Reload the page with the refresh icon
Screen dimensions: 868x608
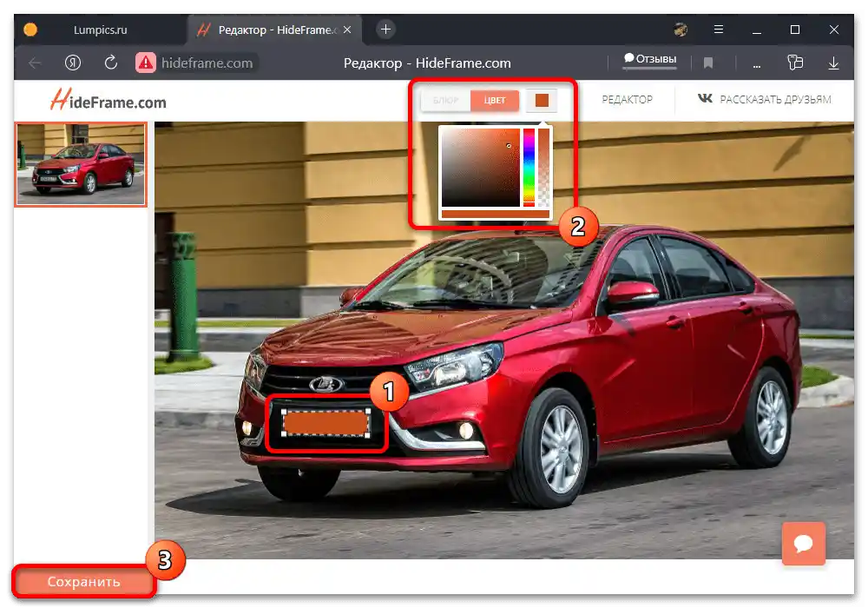tap(111, 63)
